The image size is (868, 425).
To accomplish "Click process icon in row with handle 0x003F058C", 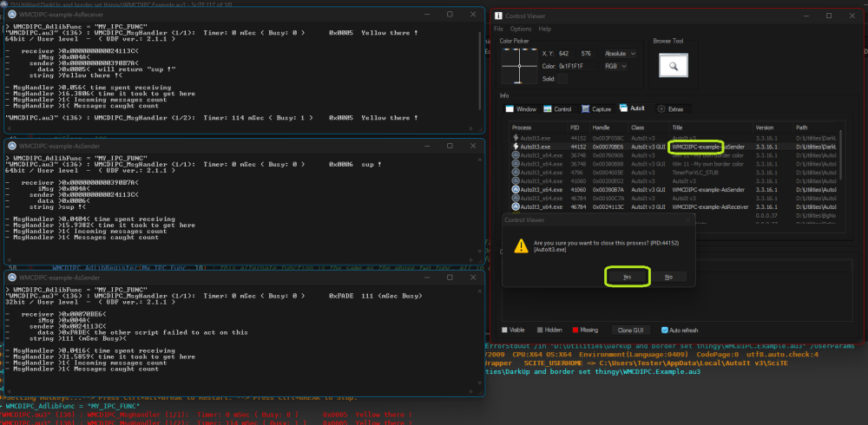I will click(516, 138).
